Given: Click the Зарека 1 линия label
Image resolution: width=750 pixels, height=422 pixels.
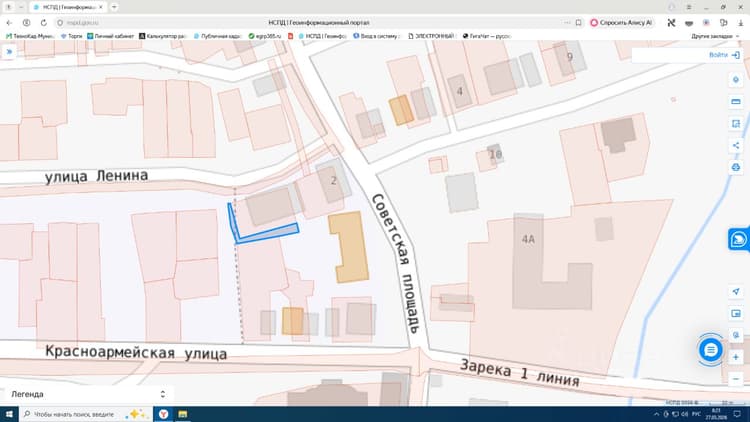Looking at the screenshot, I should coord(519,373).
